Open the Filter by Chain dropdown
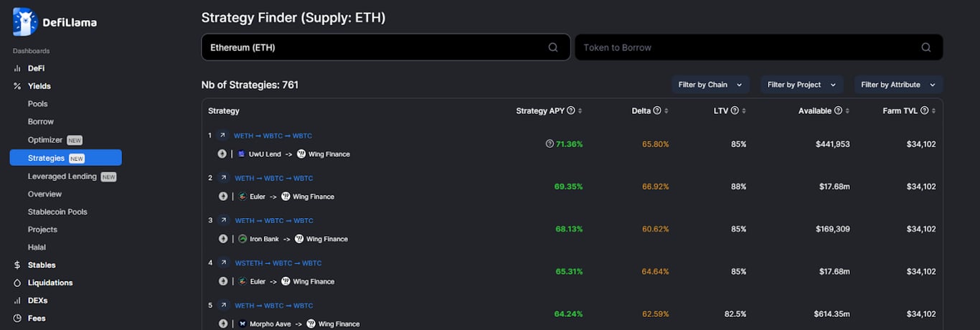Image resolution: width=980 pixels, height=330 pixels. coord(711,85)
